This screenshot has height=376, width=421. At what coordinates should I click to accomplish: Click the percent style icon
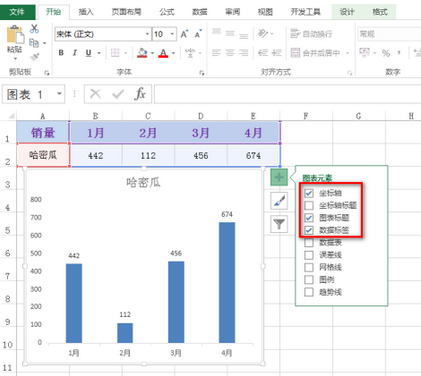386,53
